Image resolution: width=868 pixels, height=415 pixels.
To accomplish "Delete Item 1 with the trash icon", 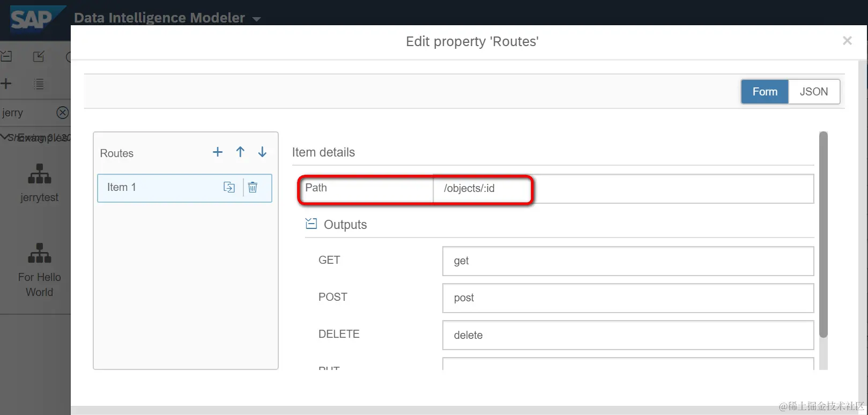I will [x=253, y=187].
